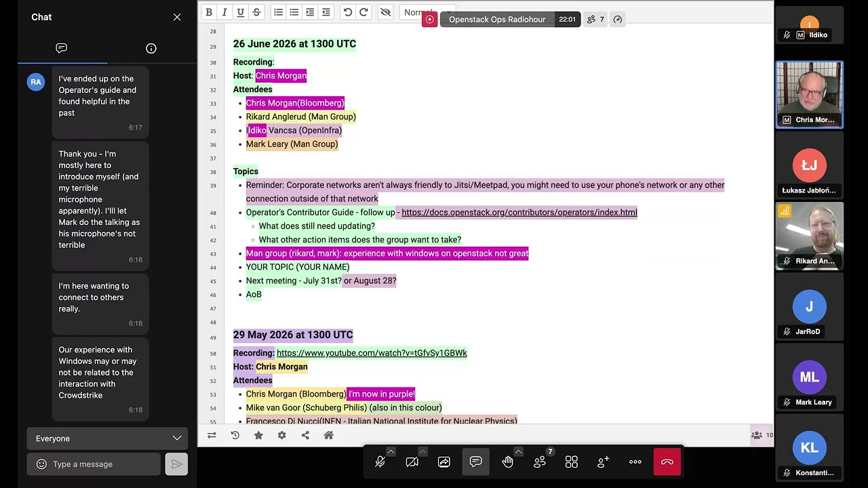868x488 pixels.
Task: Toggle the chat panel button in toolbar
Action: tap(476, 462)
